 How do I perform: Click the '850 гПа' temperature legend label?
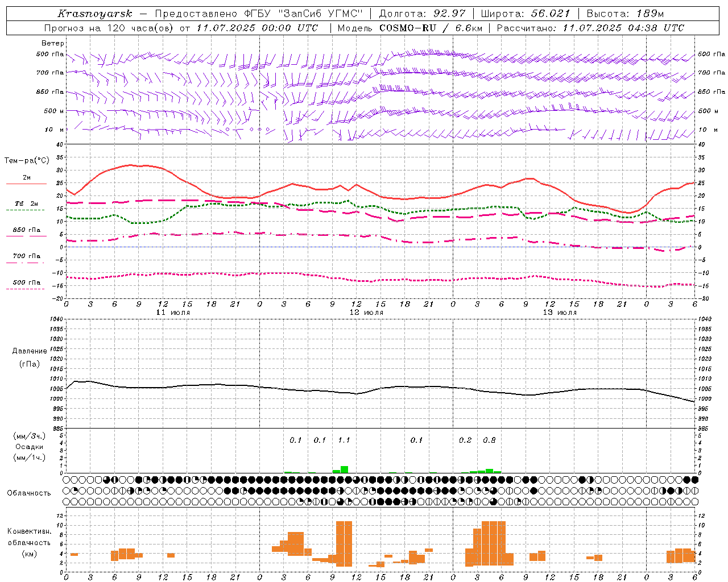27,230
